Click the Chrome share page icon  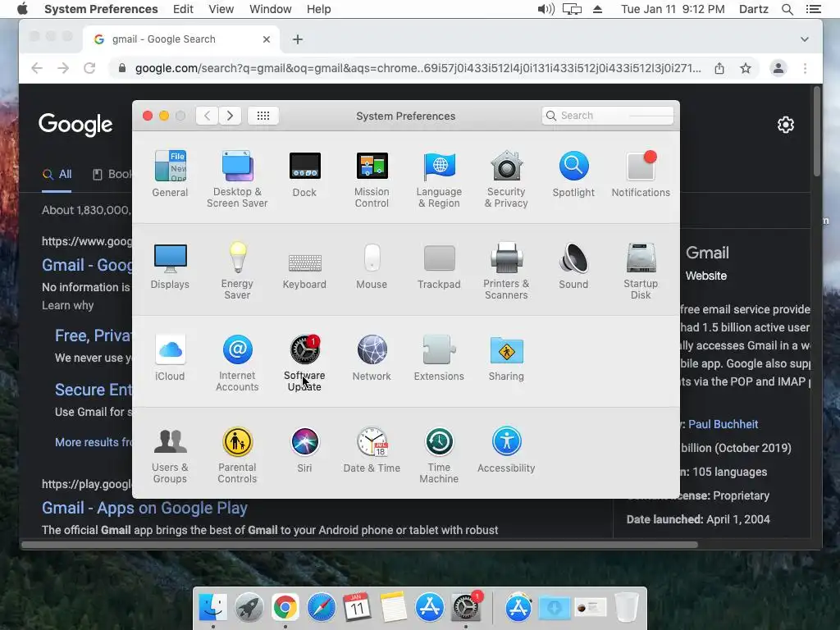719,68
